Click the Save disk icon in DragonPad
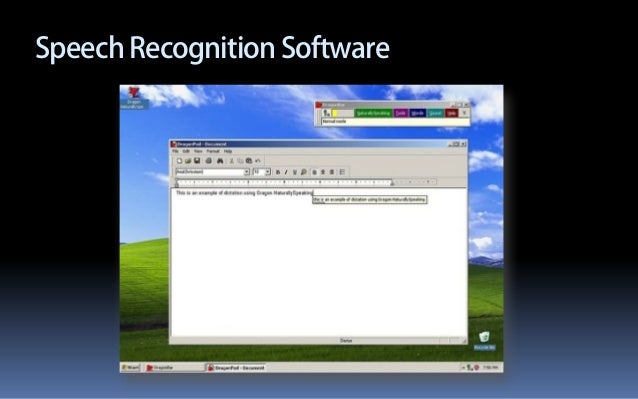Viewport: 638px width, 399px height. (x=197, y=161)
